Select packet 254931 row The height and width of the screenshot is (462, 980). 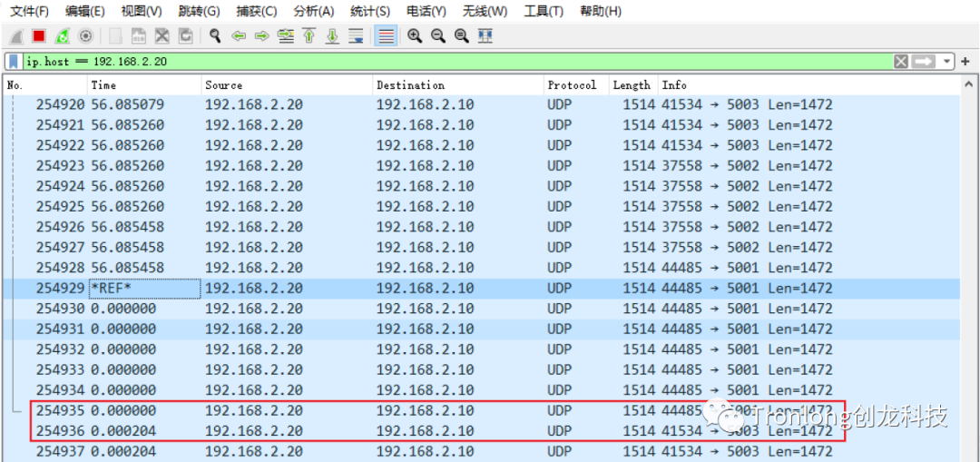tap(482, 329)
